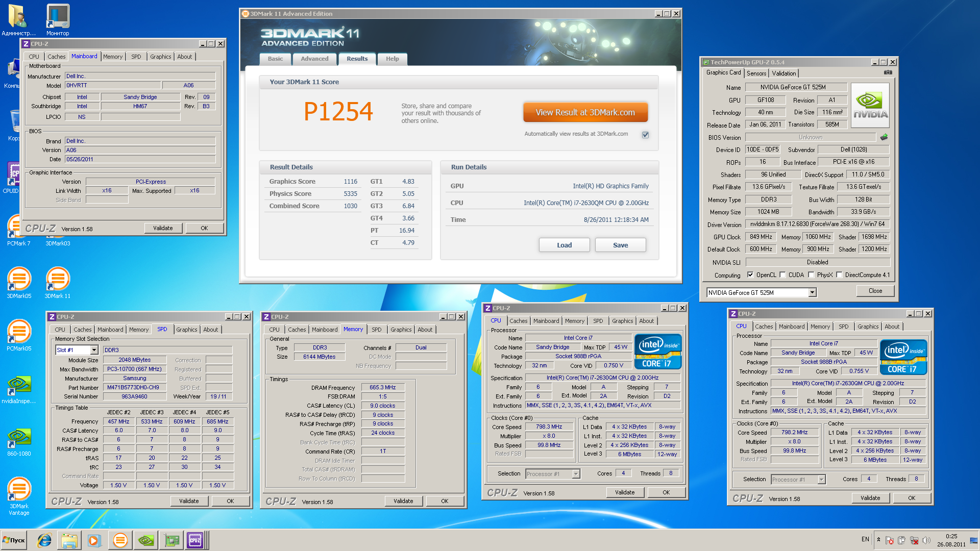Click the P1254 score text

[338, 111]
